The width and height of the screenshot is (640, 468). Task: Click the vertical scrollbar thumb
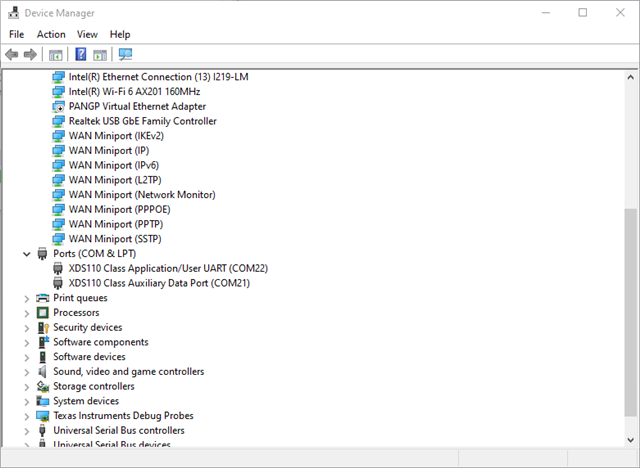pos(631,313)
